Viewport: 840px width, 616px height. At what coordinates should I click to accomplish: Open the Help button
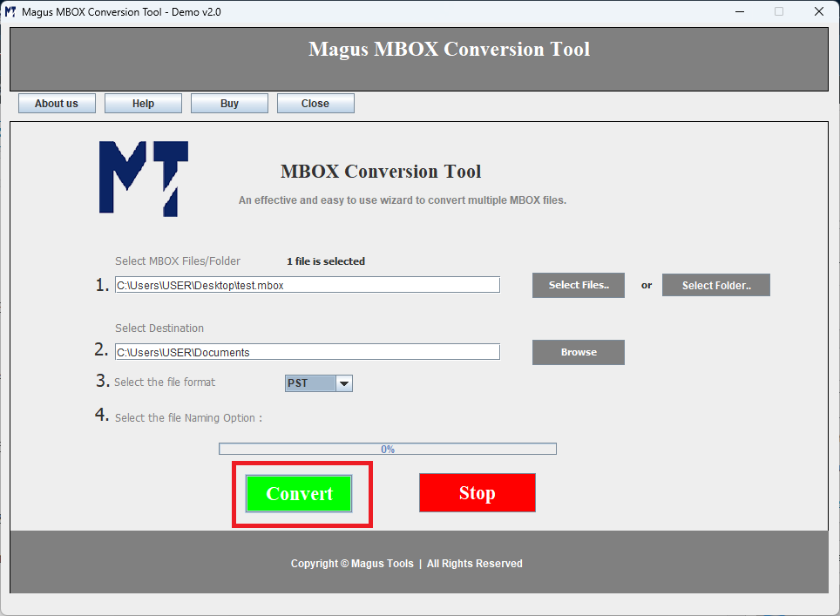(143, 104)
